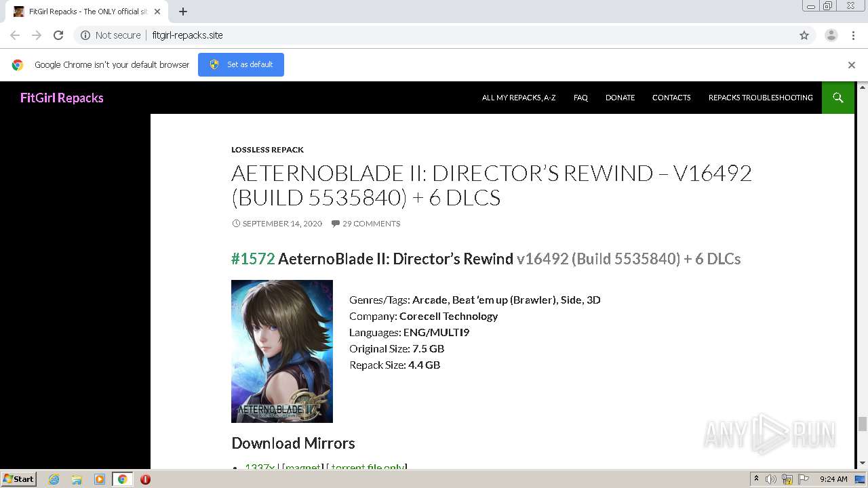Open a new browser tab

[183, 12]
